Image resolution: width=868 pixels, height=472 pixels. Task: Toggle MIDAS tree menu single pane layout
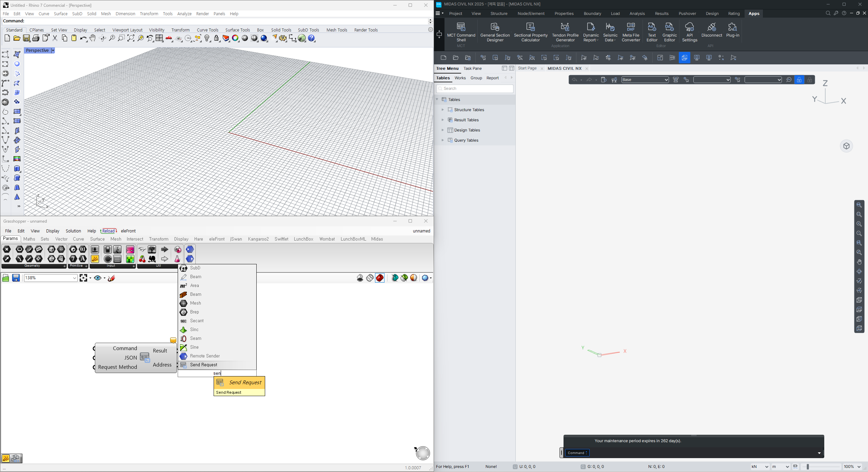click(x=504, y=68)
